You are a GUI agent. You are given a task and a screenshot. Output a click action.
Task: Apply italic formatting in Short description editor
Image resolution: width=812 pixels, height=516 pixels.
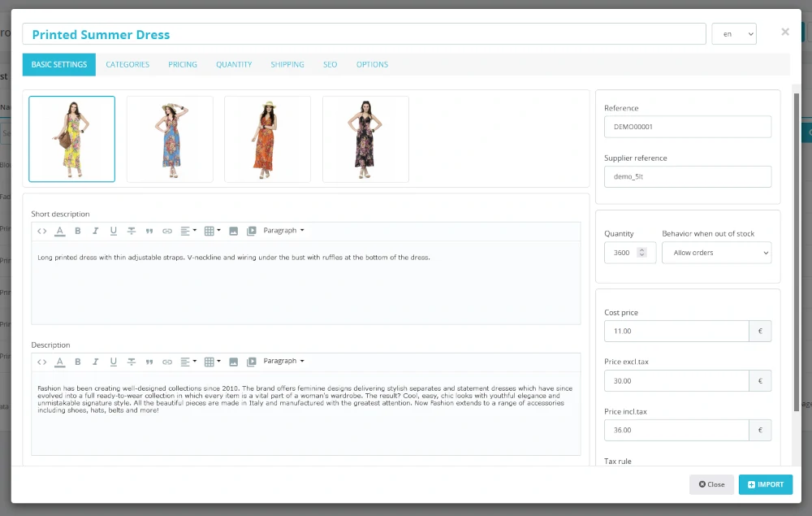tap(96, 230)
